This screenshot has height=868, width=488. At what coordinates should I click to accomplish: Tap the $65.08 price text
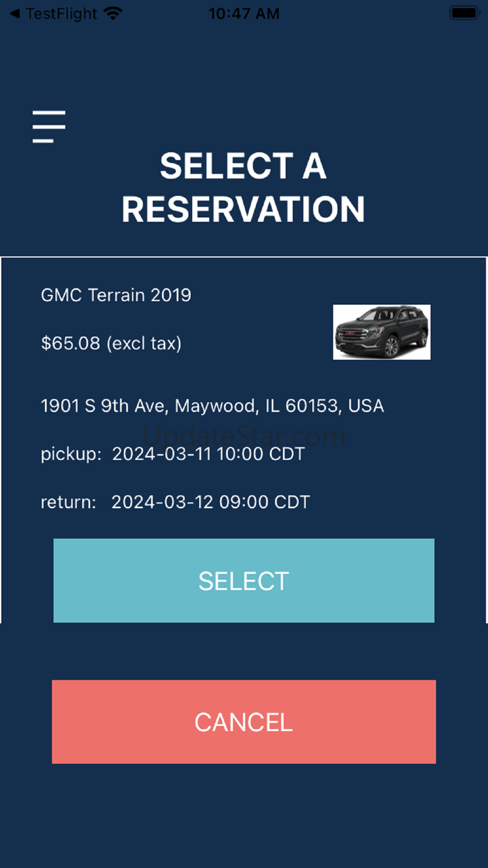[x=71, y=343]
